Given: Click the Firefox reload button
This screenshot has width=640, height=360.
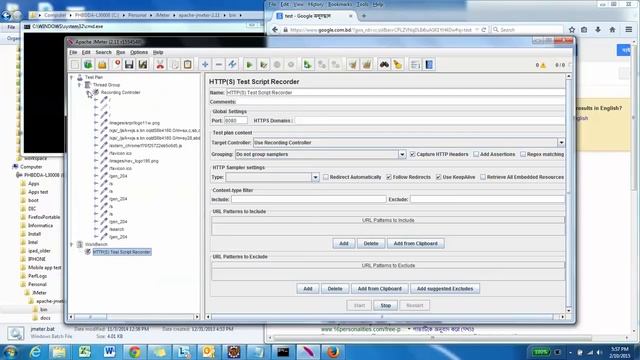Looking at the screenshot, I should pos(484,30).
